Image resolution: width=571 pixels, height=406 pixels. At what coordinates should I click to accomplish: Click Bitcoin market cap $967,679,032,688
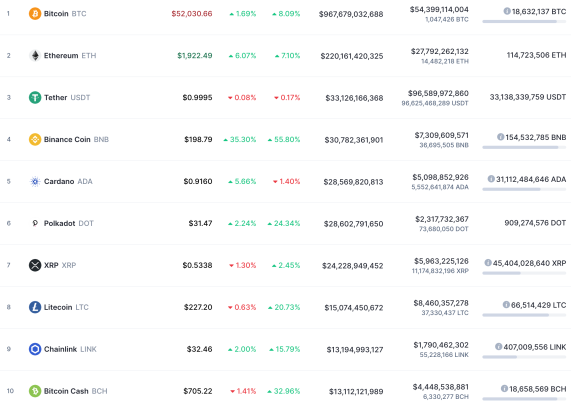coord(351,14)
